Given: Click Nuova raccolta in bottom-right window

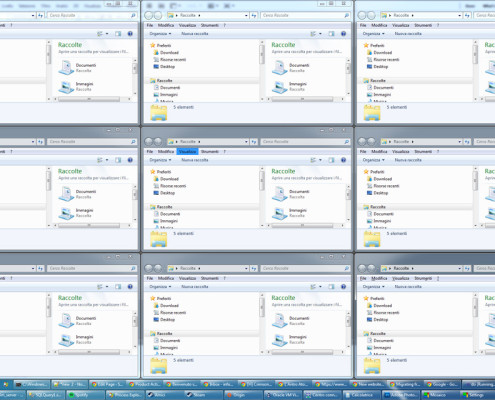Looking at the screenshot, I should 408,287.
